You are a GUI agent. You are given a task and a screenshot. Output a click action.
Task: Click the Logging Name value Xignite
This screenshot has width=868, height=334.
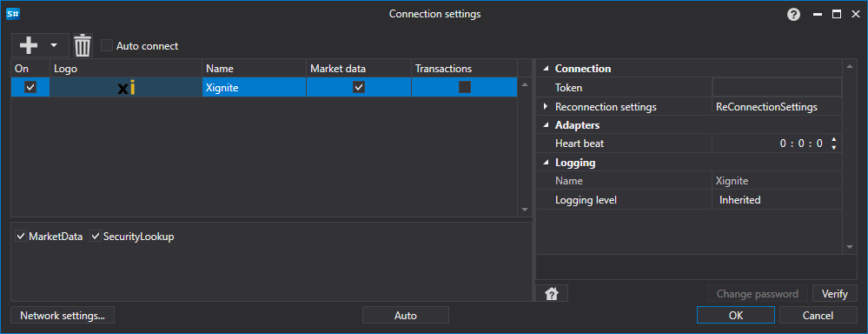point(778,181)
